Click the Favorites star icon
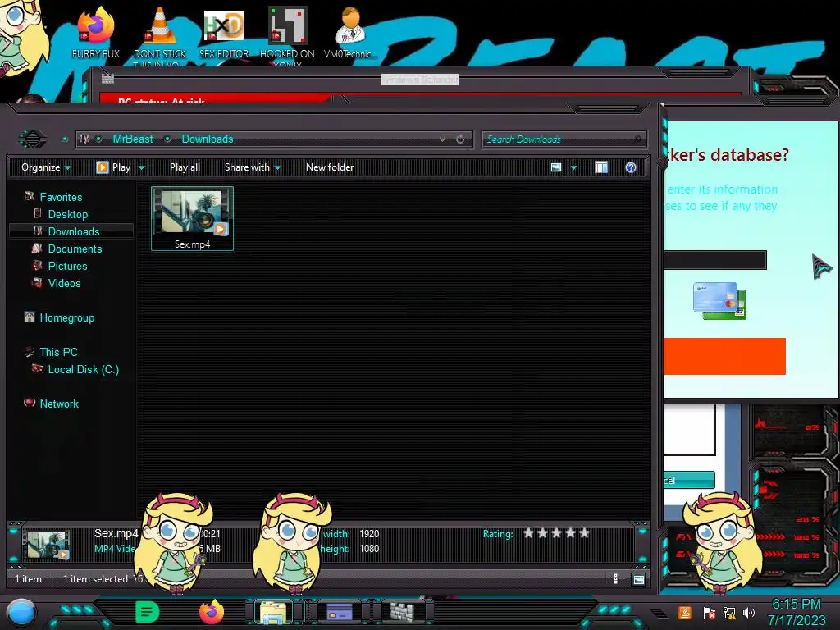This screenshot has height=630, width=840. pyautogui.click(x=30, y=197)
